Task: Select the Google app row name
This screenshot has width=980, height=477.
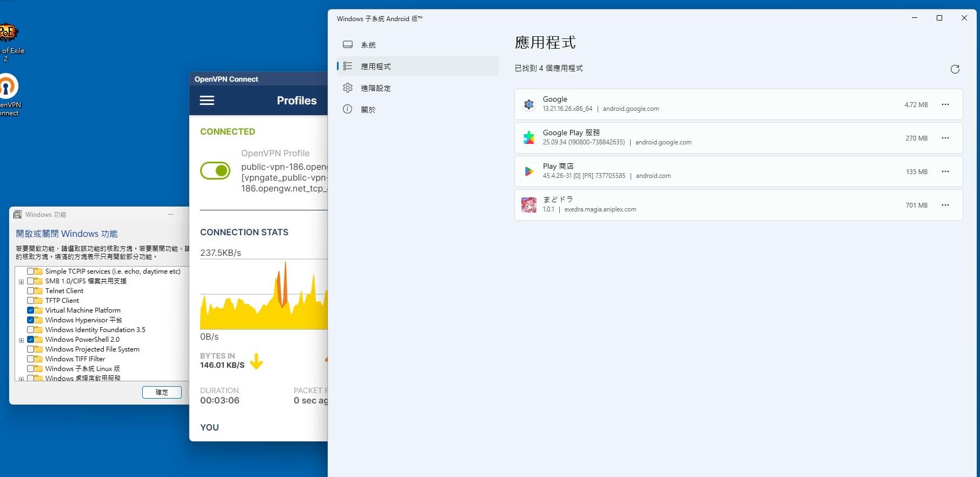Action: pos(555,99)
